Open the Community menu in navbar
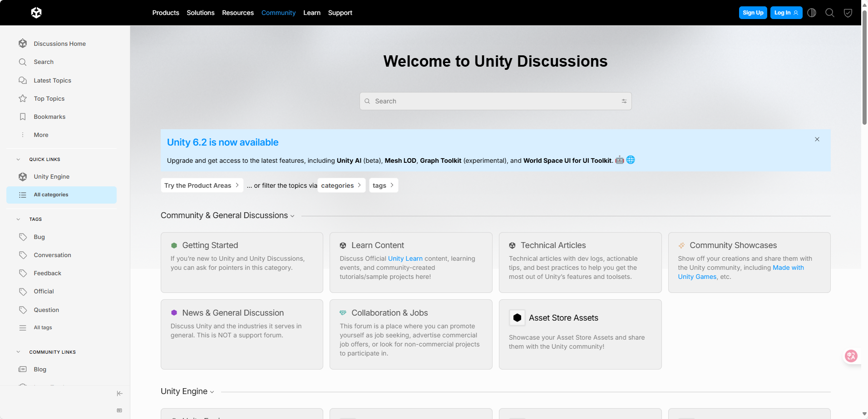This screenshot has width=868, height=419. [278, 13]
